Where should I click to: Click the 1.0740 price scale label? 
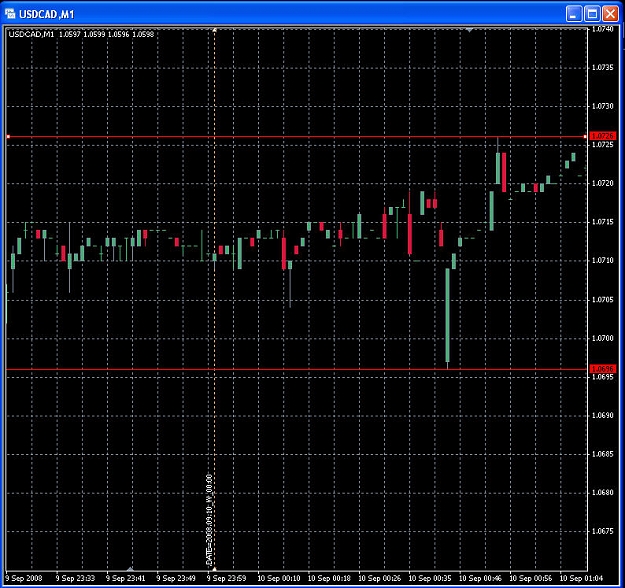(602, 29)
